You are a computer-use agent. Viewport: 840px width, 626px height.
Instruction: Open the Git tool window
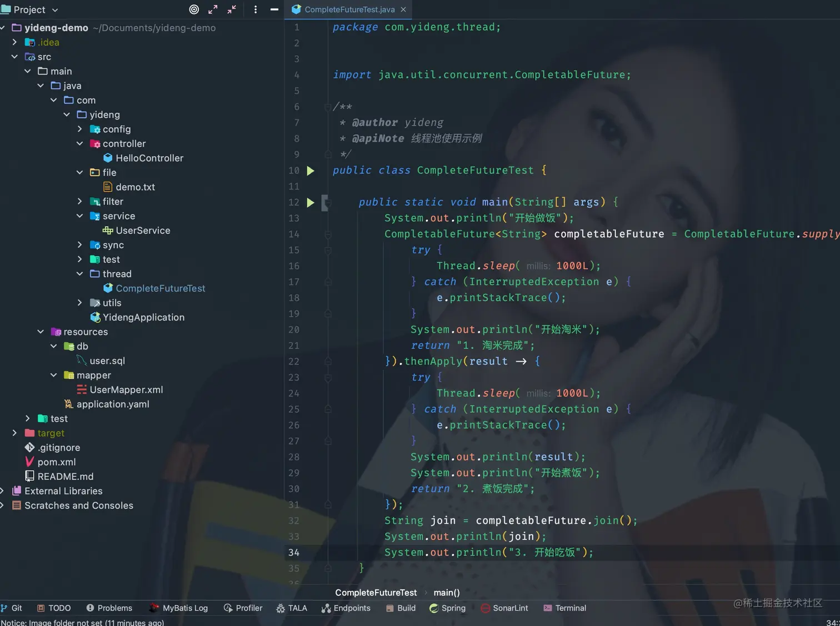(x=12, y=608)
